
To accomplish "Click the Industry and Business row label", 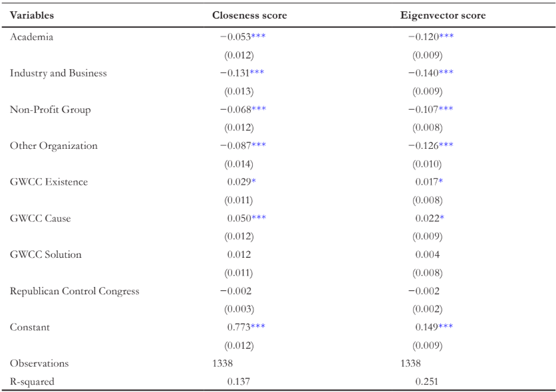I will point(58,73).
